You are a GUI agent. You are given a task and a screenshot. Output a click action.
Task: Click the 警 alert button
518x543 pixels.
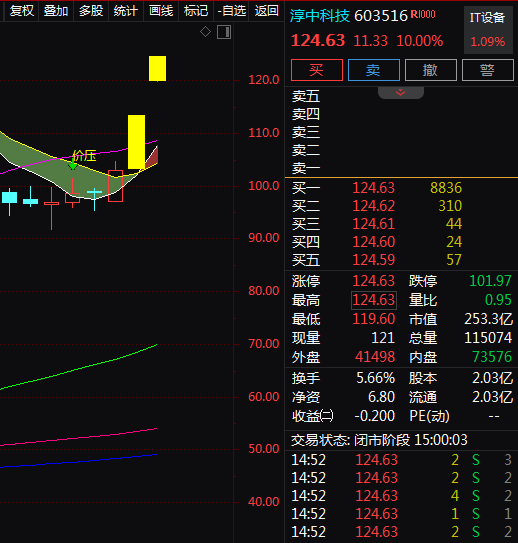pyautogui.click(x=488, y=70)
